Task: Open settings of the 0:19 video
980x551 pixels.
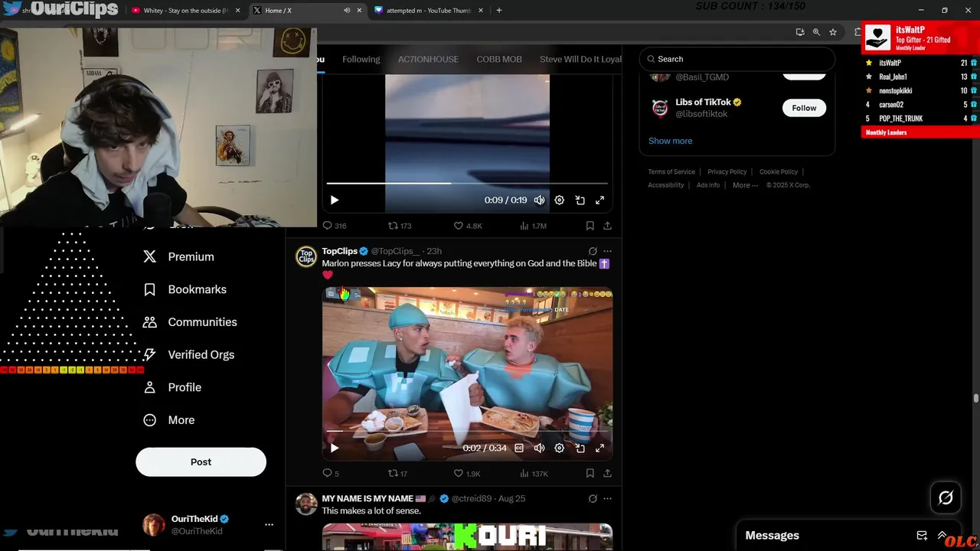Action: coord(560,200)
